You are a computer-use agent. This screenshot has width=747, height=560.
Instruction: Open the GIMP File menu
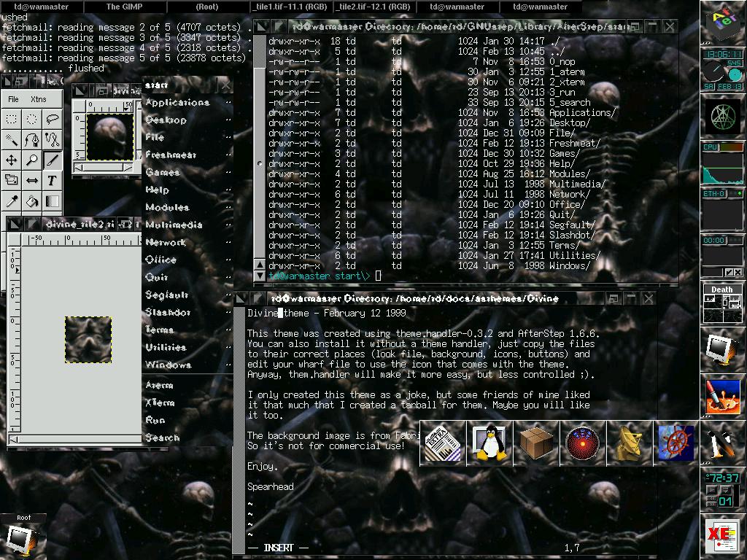tap(14, 99)
